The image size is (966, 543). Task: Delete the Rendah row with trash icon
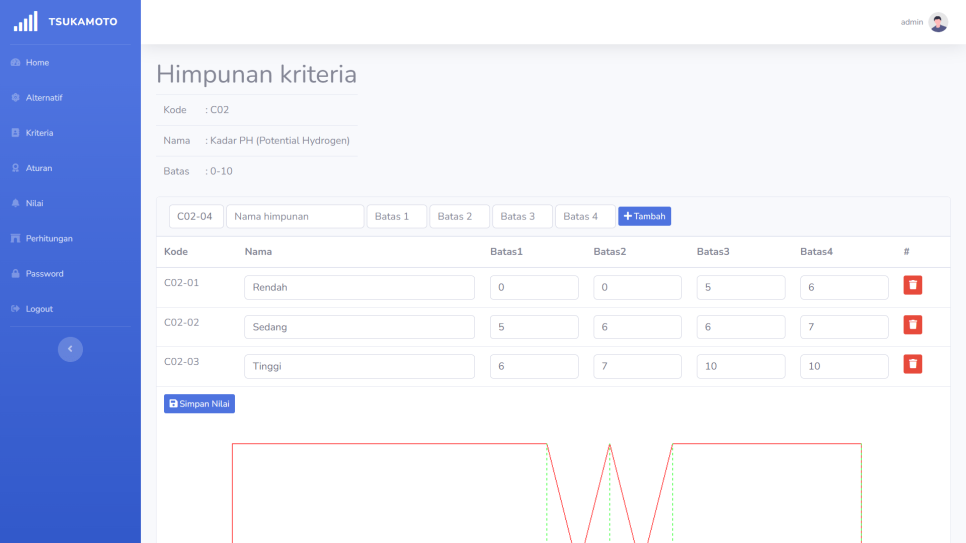click(912, 286)
